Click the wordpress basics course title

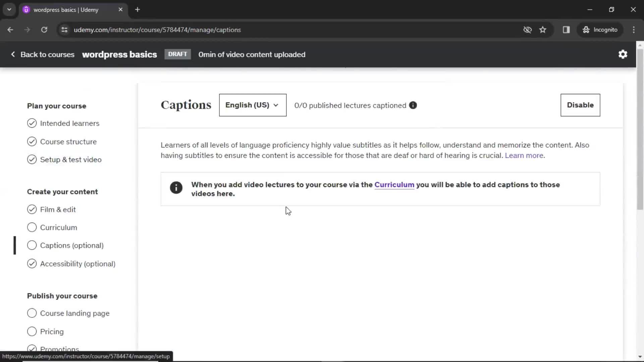(119, 54)
